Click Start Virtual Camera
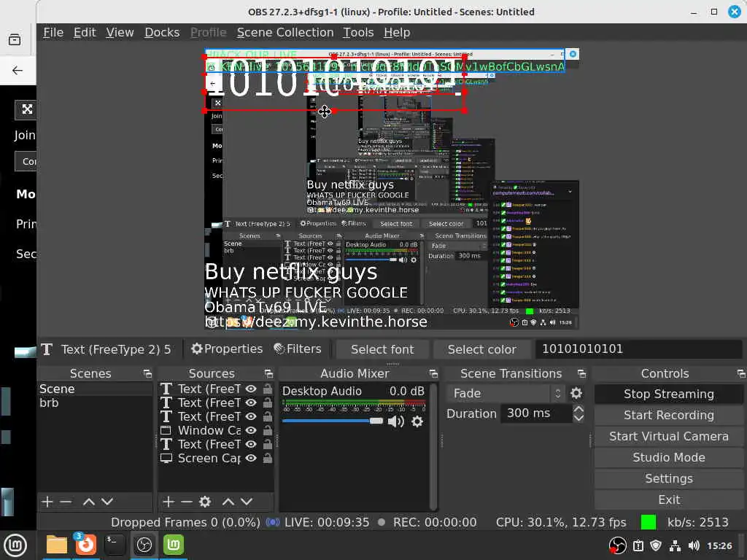Viewport: 747px width, 560px height. click(x=669, y=436)
